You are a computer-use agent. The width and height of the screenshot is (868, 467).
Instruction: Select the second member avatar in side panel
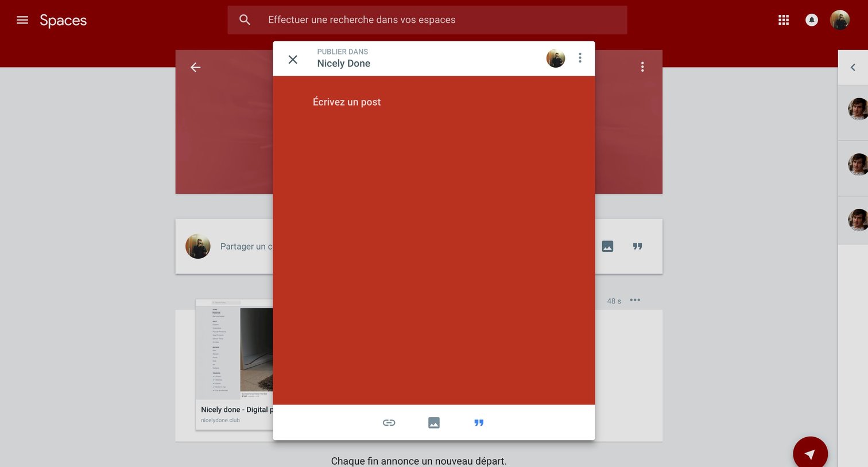[x=858, y=165]
